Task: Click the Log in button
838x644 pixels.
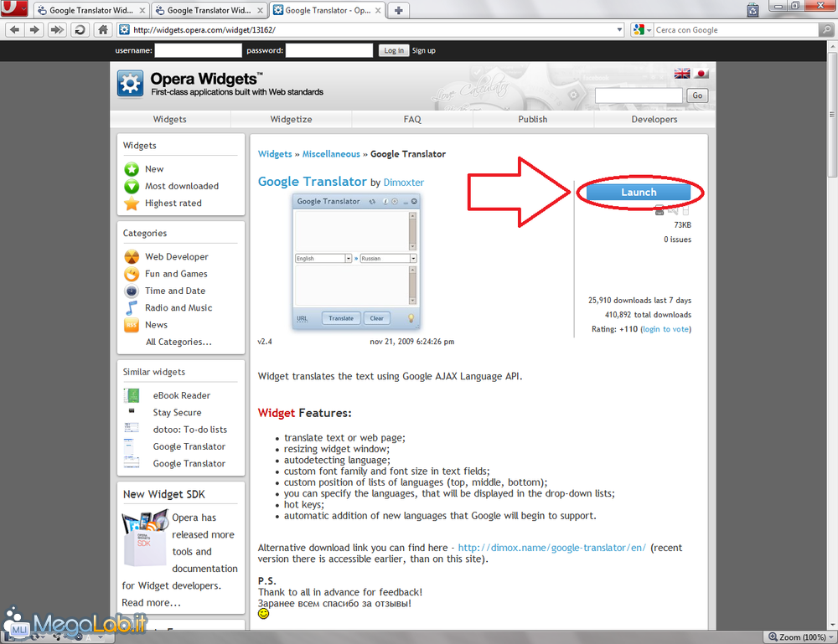Action: 393,50
